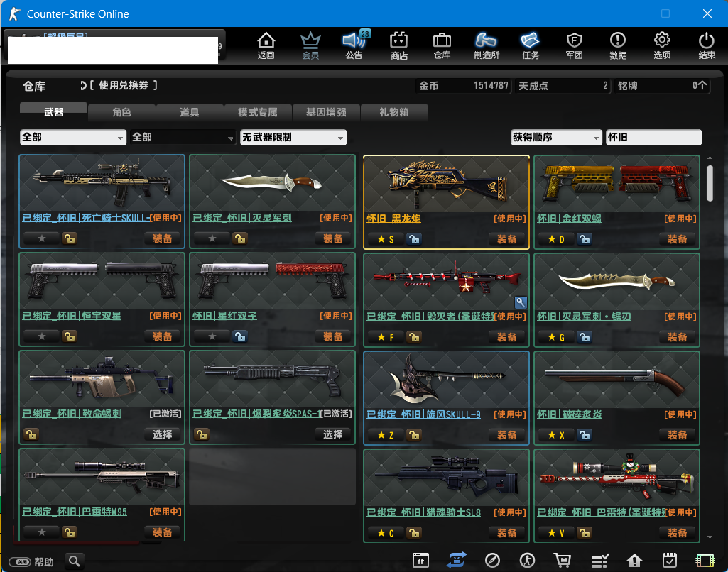
Task: Click the checklist icon in bottom bar
Action: point(599,561)
